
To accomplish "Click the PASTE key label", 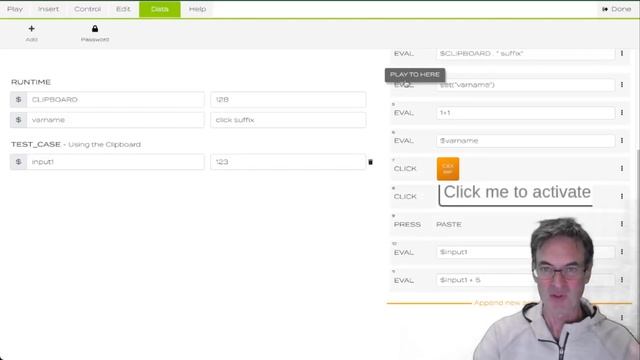I will coord(449,224).
